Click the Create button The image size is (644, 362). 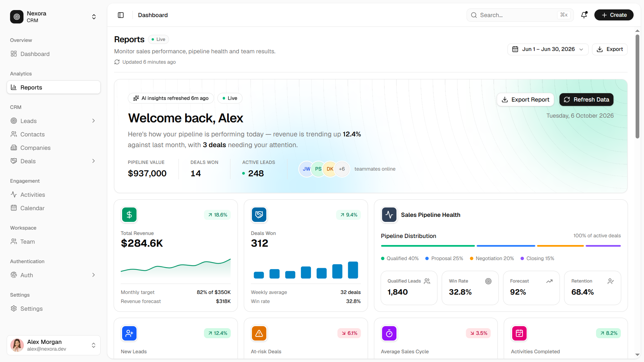[x=614, y=15]
